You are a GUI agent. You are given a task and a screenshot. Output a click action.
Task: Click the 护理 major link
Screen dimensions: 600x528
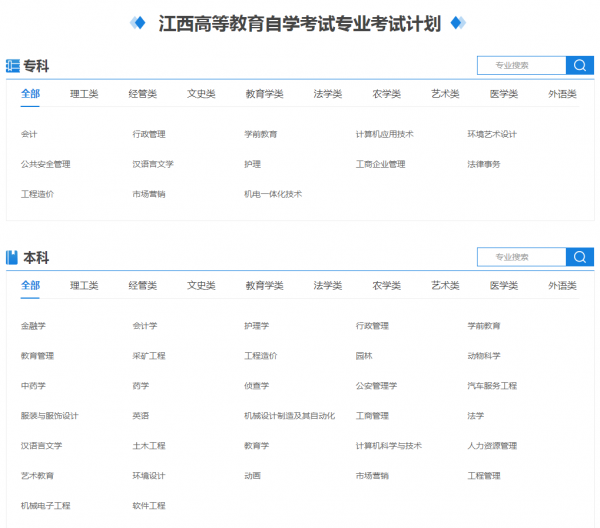pyautogui.click(x=253, y=164)
